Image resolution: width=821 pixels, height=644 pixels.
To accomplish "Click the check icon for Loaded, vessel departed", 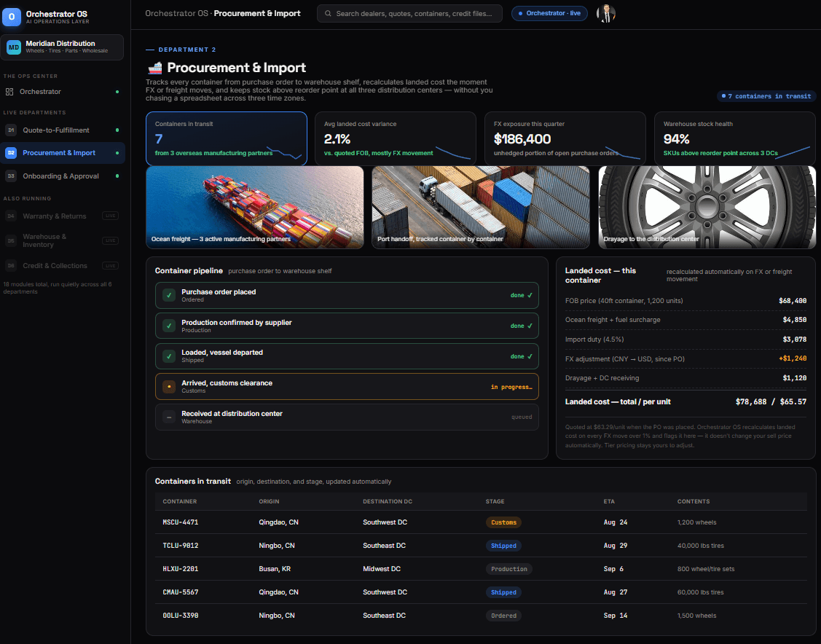I will pos(168,356).
